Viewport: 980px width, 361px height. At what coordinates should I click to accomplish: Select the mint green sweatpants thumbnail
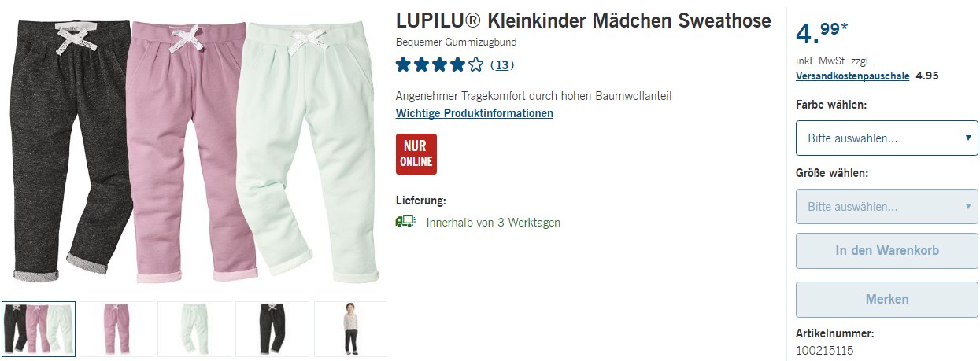tap(194, 329)
